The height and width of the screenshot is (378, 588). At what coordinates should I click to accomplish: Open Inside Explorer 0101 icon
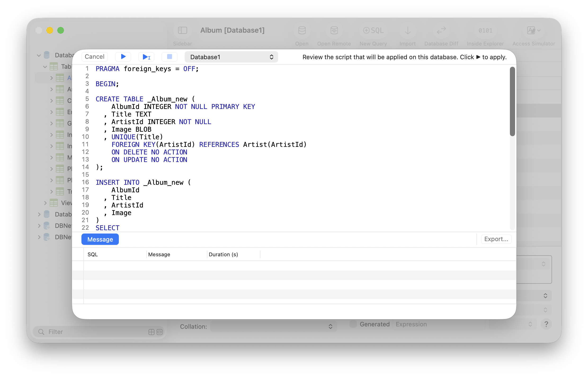click(485, 31)
